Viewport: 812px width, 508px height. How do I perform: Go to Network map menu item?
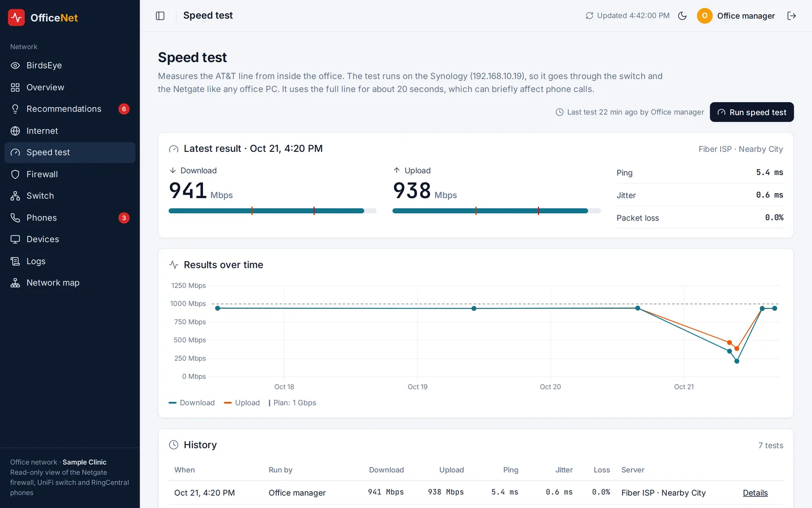[70, 283]
